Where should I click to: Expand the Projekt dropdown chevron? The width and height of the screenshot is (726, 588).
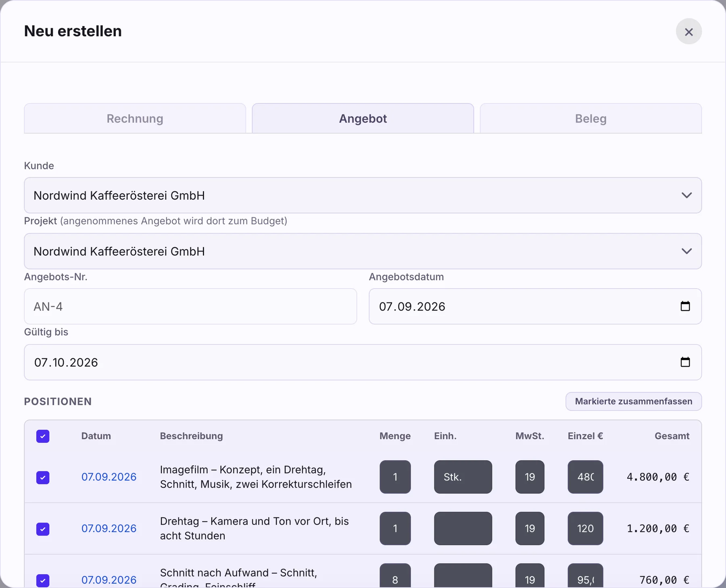tap(686, 251)
